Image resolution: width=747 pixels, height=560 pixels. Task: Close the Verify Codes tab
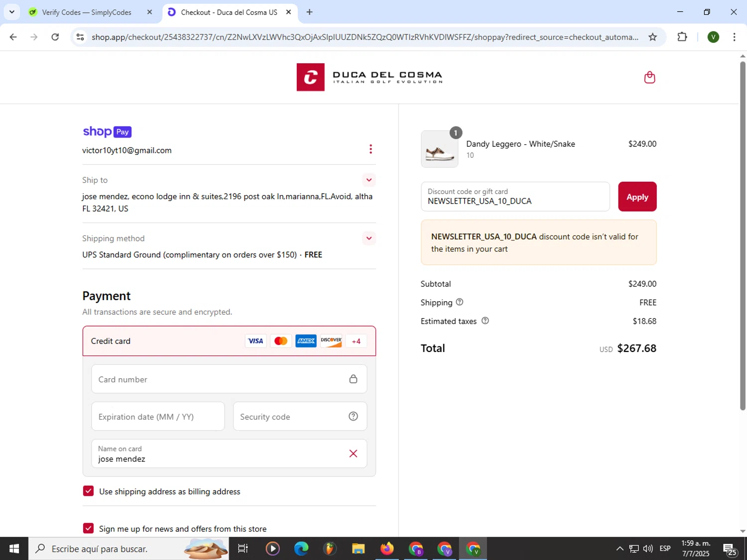point(149,12)
